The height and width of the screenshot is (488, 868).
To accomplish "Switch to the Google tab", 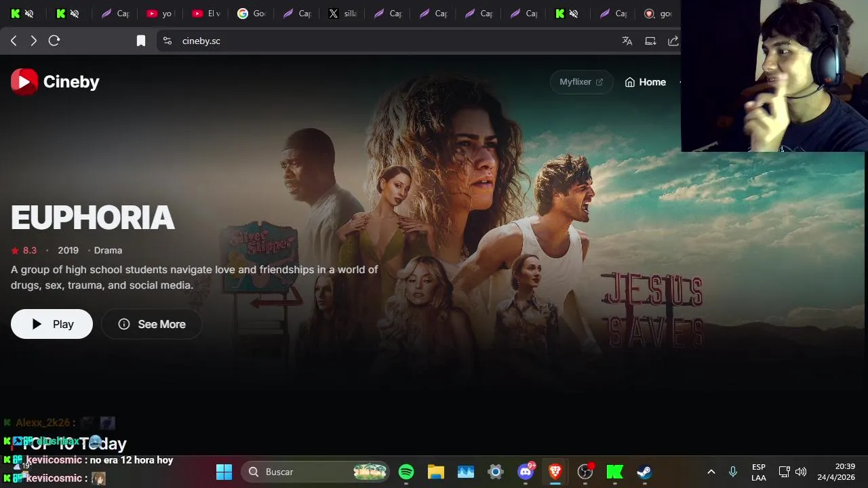I will (x=252, y=14).
